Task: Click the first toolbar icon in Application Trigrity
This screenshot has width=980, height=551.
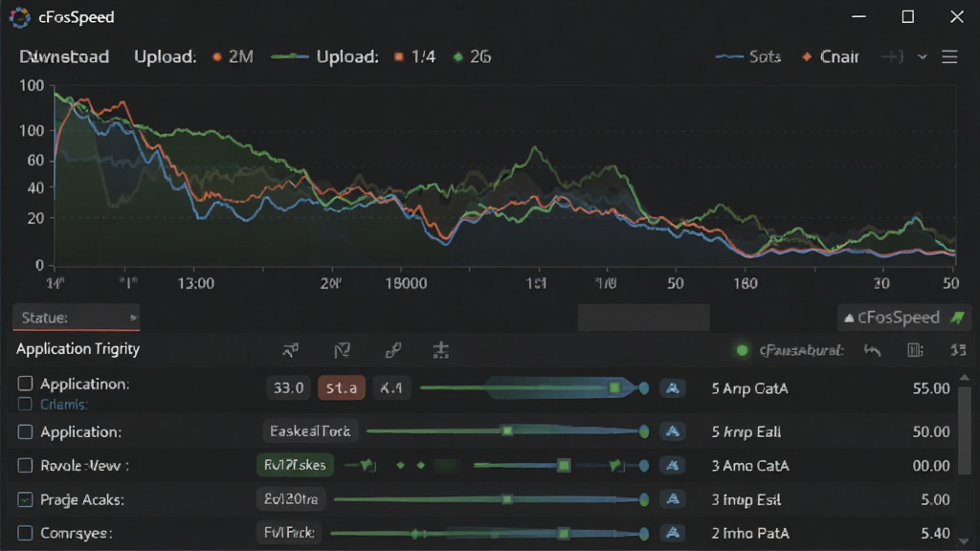Action: [290, 350]
